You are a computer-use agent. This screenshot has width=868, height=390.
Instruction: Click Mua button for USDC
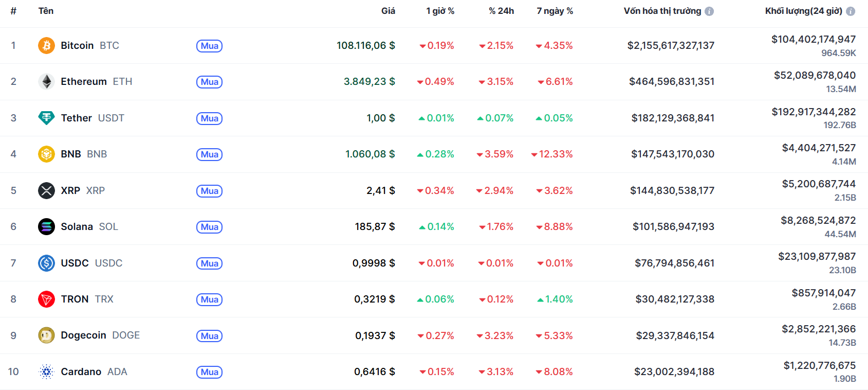[x=210, y=263]
